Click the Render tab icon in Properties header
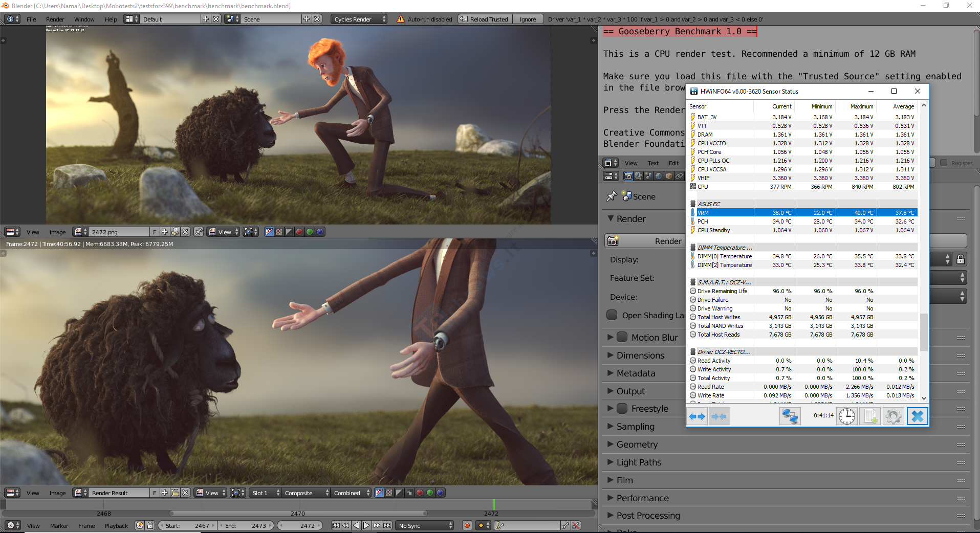The height and width of the screenshot is (533, 980). pyautogui.click(x=628, y=176)
